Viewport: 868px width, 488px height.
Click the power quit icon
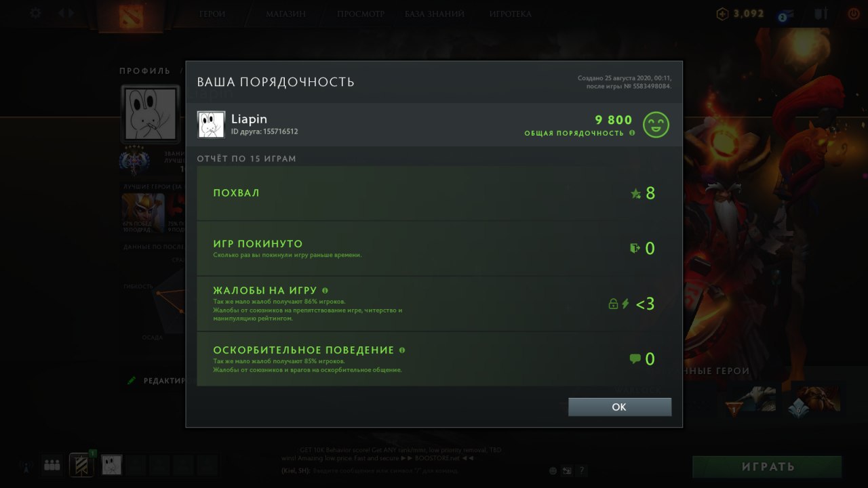pos(854,14)
